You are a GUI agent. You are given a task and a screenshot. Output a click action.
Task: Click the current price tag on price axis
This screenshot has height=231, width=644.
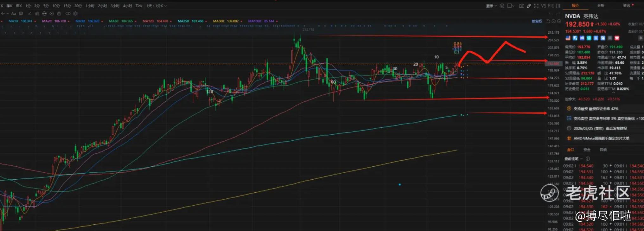point(553,64)
